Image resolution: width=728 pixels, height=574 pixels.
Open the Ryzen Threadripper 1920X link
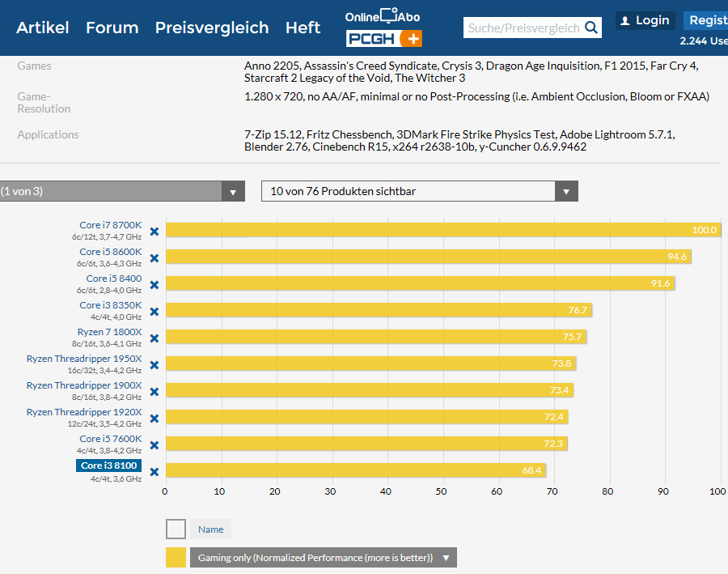(x=84, y=412)
